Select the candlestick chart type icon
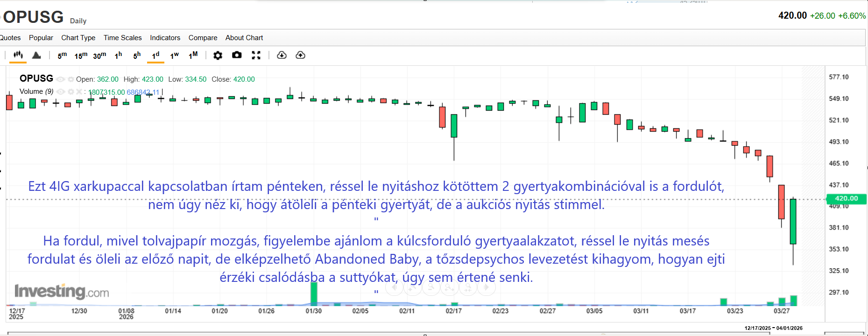 click(x=18, y=55)
